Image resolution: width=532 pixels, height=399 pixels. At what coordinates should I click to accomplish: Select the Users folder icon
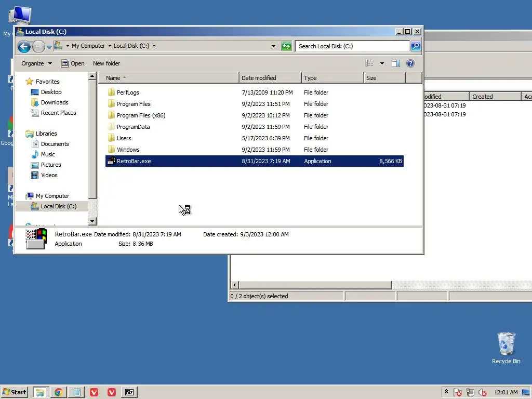tap(111, 138)
